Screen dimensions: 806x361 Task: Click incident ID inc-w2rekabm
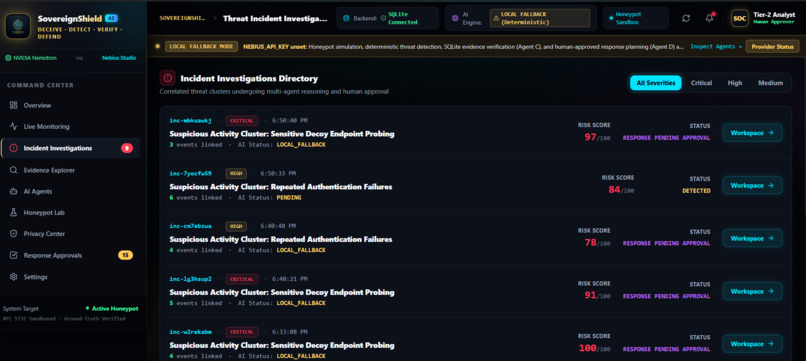click(x=190, y=332)
